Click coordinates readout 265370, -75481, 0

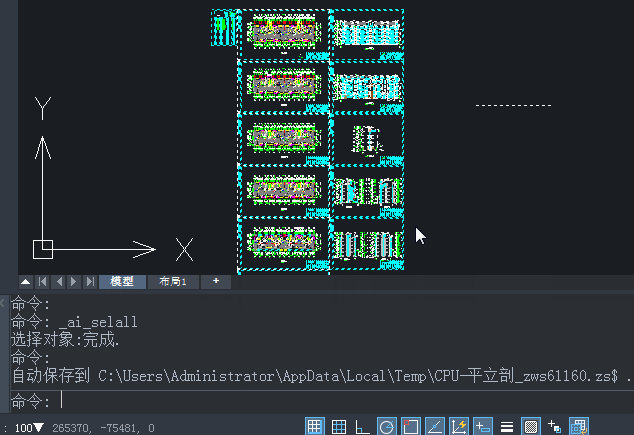[x=103, y=428]
